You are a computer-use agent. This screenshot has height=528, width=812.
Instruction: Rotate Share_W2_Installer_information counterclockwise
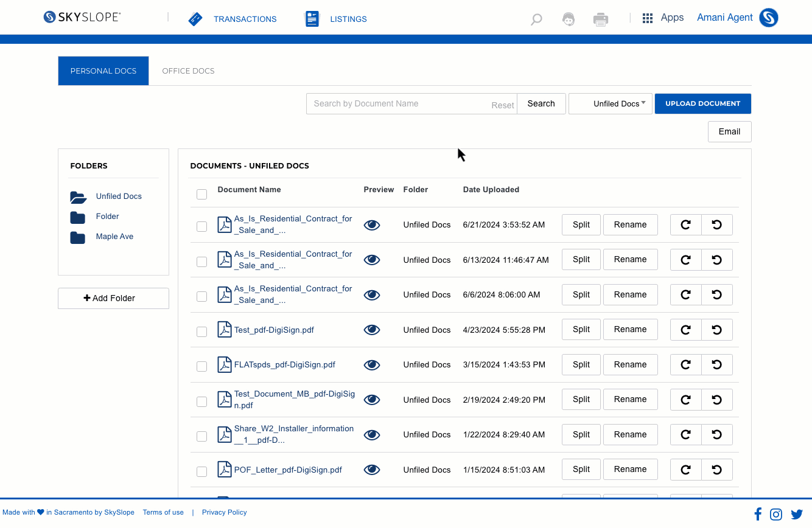[x=717, y=434]
